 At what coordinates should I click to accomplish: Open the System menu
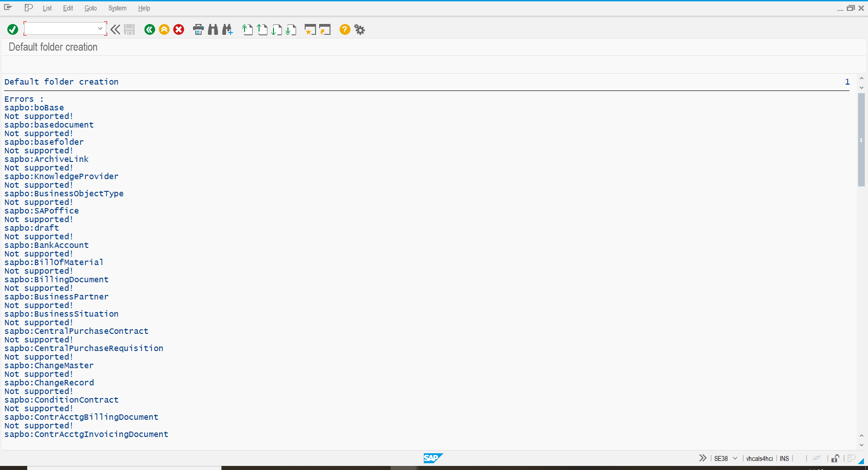[x=117, y=8]
